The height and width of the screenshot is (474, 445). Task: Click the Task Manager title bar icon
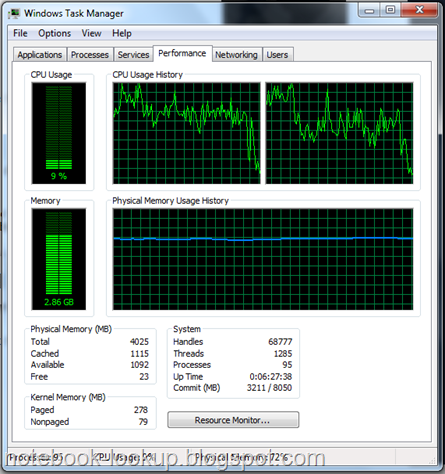pos(14,13)
